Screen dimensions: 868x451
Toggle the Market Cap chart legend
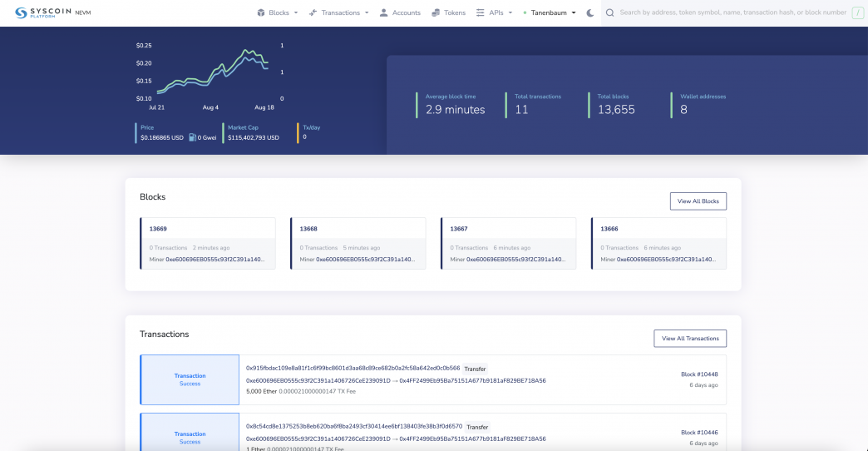243,127
